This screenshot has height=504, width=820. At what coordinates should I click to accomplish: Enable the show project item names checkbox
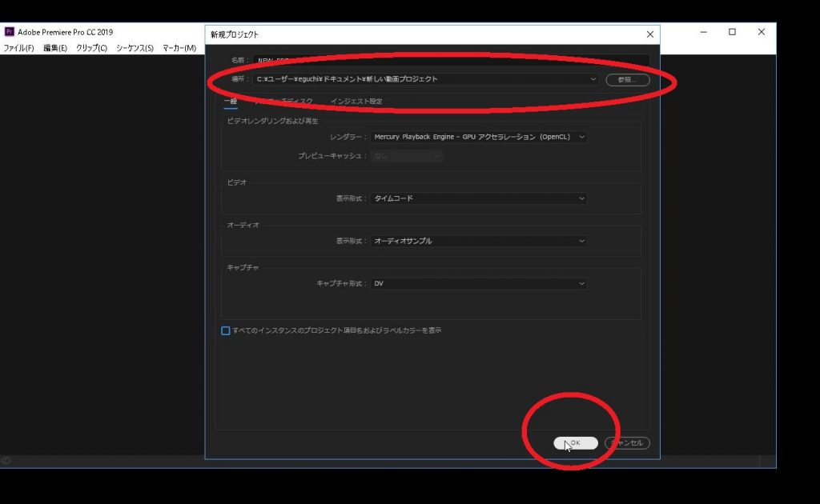(226, 330)
